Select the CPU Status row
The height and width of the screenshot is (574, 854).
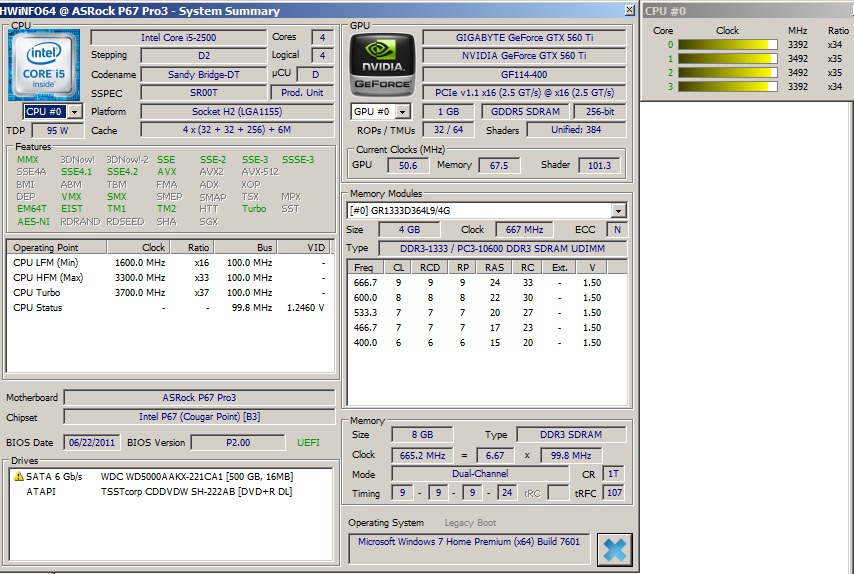(x=169, y=308)
